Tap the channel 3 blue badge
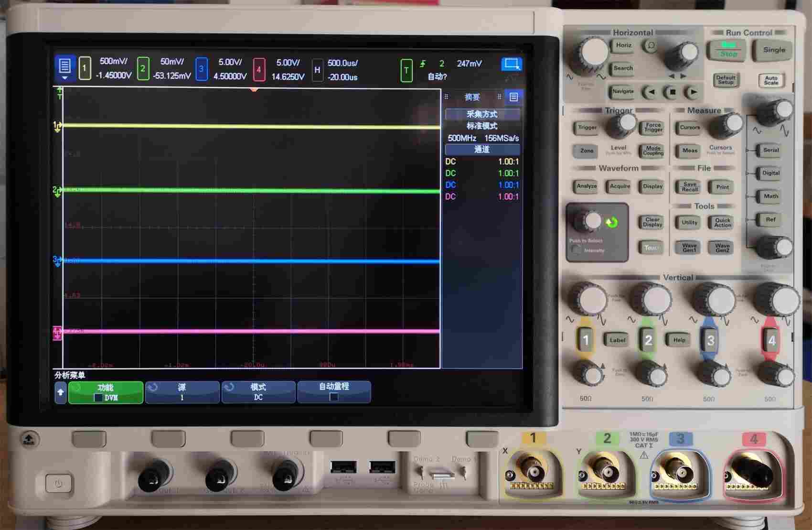The height and width of the screenshot is (530, 812). point(201,69)
